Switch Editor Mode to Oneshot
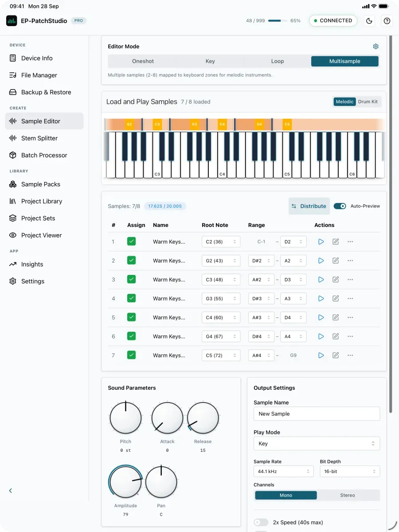 coord(143,61)
